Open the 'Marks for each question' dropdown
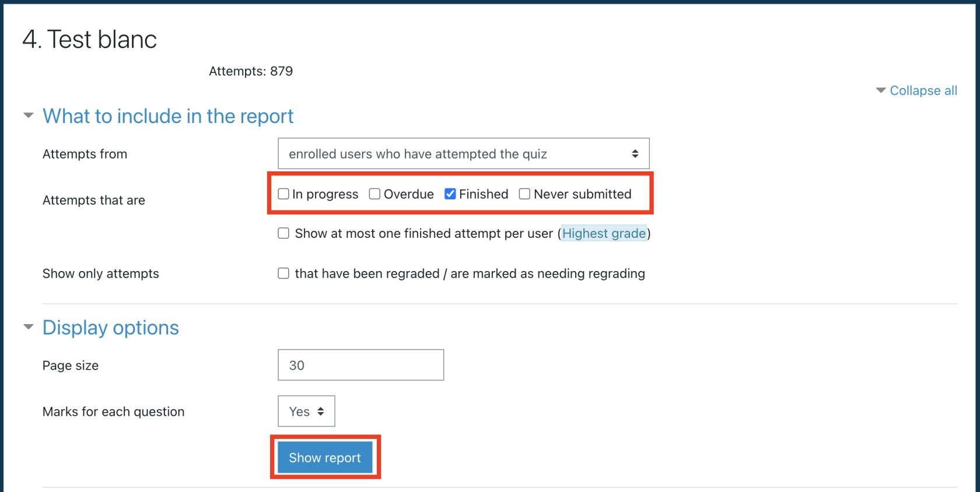The width and height of the screenshot is (980, 492). [x=306, y=412]
